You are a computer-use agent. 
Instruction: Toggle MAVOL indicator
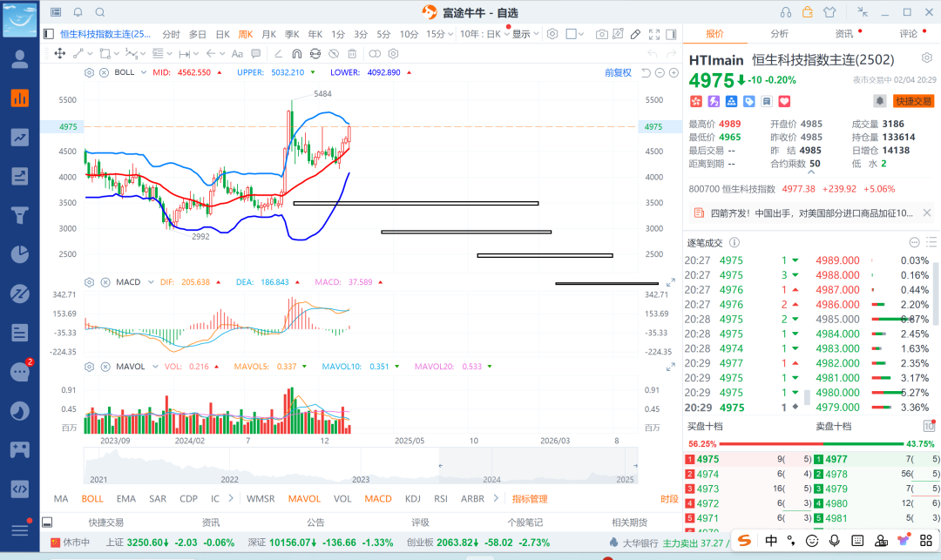click(304, 498)
